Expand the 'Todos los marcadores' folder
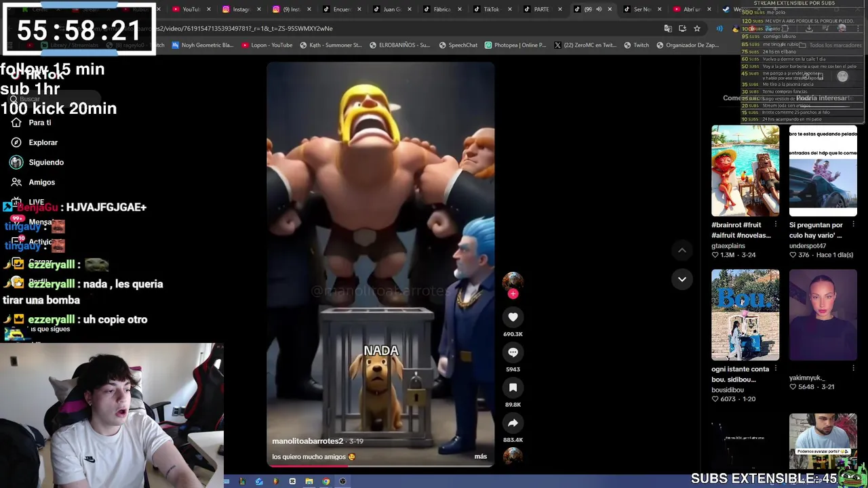The image size is (868, 488). [830, 45]
